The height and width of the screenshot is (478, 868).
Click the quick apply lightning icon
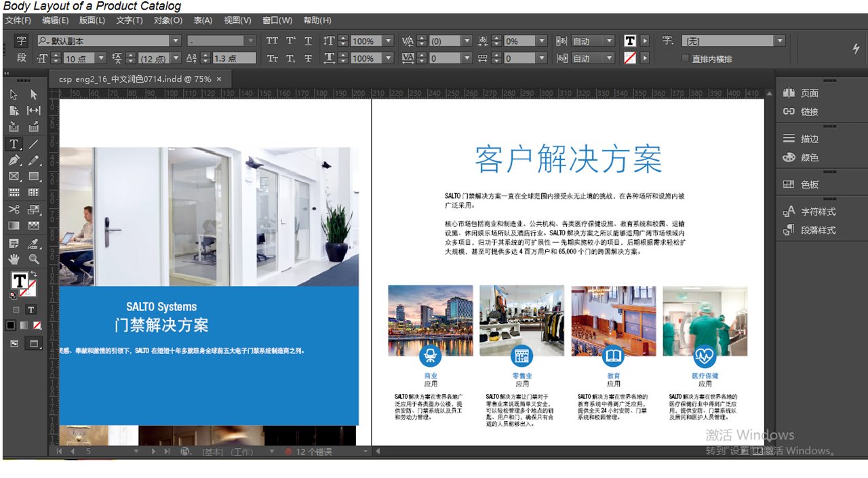pos(856,49)
